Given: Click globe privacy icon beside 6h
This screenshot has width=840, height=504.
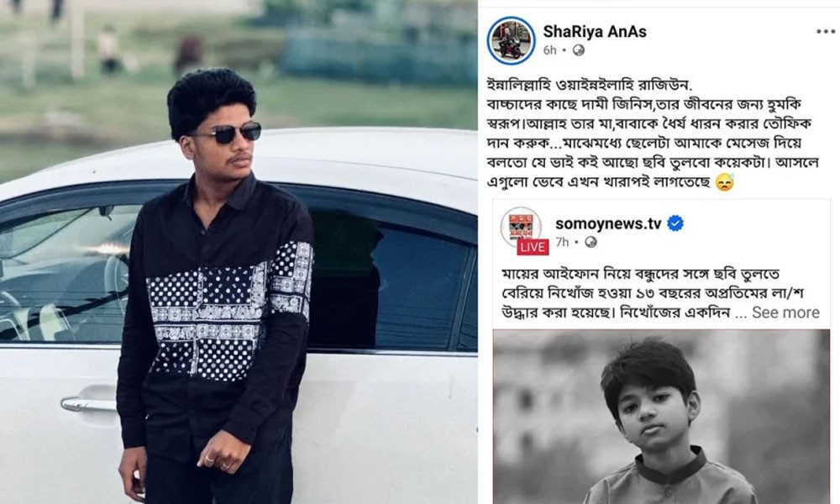Looking at the screenshot, I should [579, 50].
